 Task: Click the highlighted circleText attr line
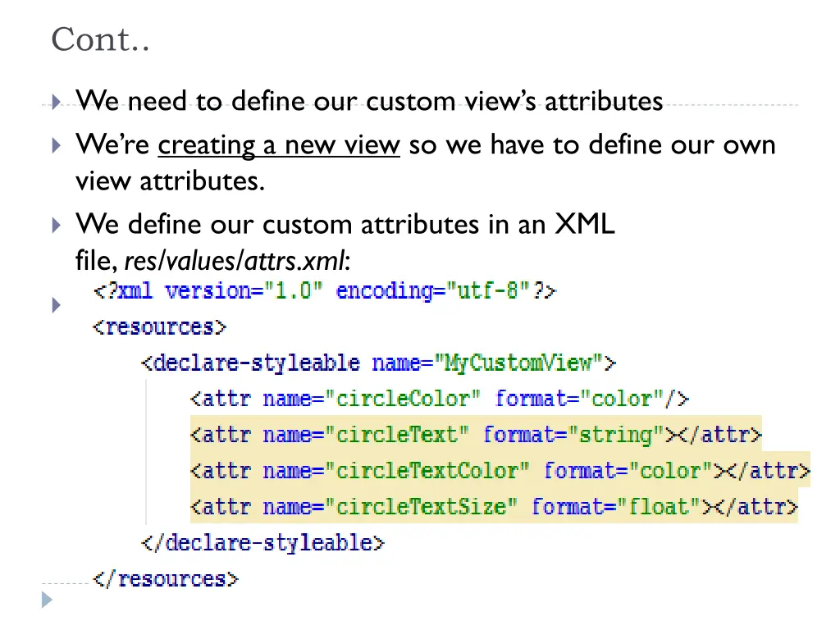[476, 435]
